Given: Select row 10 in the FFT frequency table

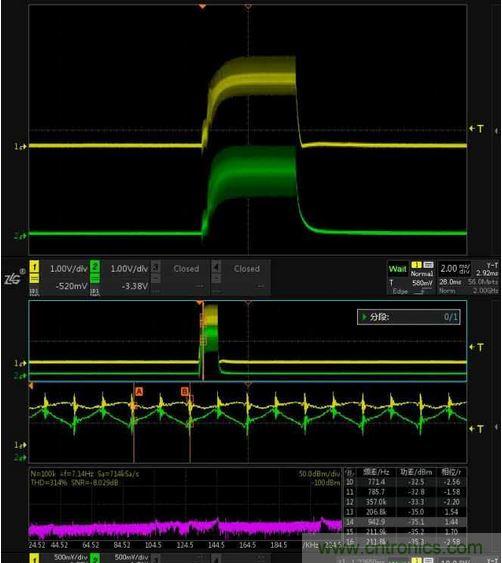Looking at the screenshot, I should (x=405, y=482).
